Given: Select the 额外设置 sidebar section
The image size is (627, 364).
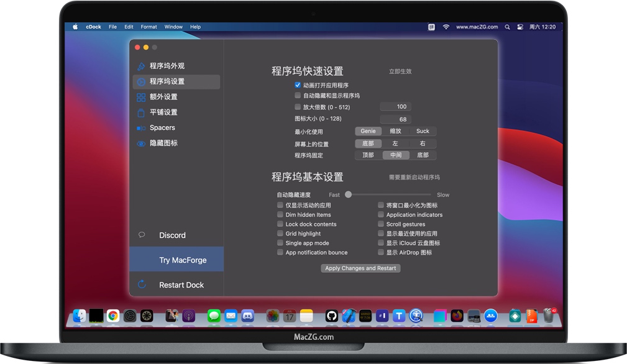Looking at the screenshot, I should point(165,97).
